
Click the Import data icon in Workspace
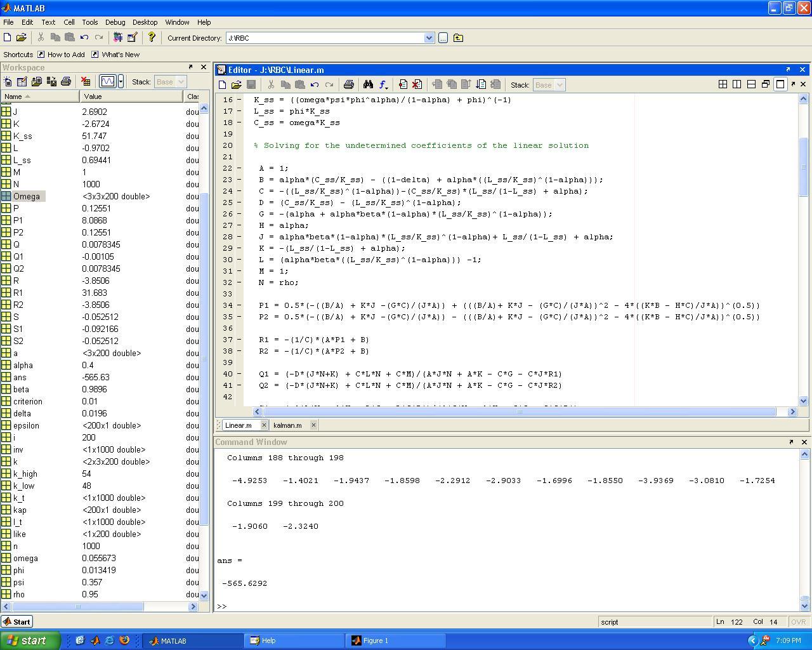click(37, 81)
